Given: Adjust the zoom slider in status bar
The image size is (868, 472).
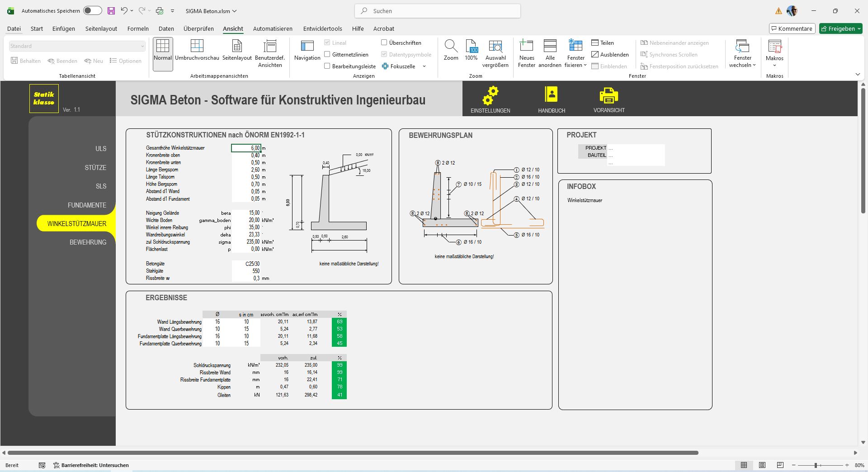Looking at the screenshot, I should (x=816, y=465).
